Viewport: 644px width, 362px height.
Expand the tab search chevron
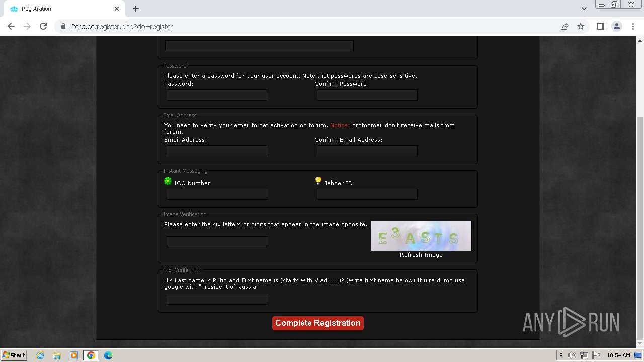click(x=584, y=9)
